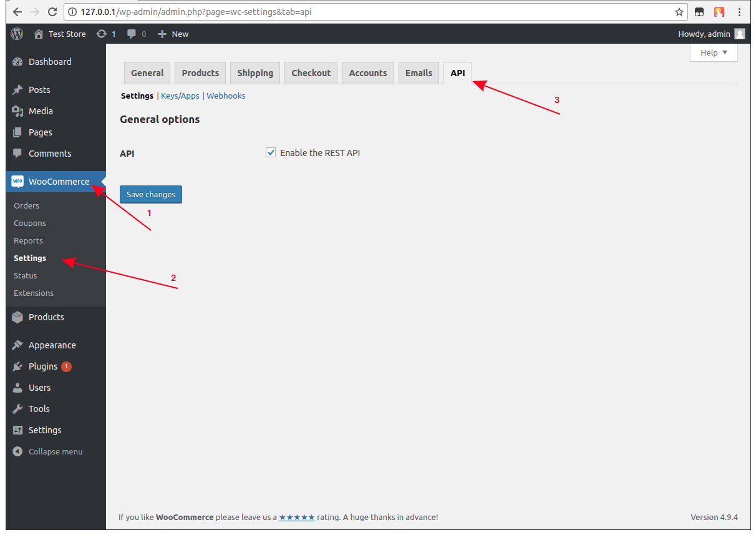Screen dimensions: 756x535
Task: Select the API tab
Action: (x=458, y=73)
